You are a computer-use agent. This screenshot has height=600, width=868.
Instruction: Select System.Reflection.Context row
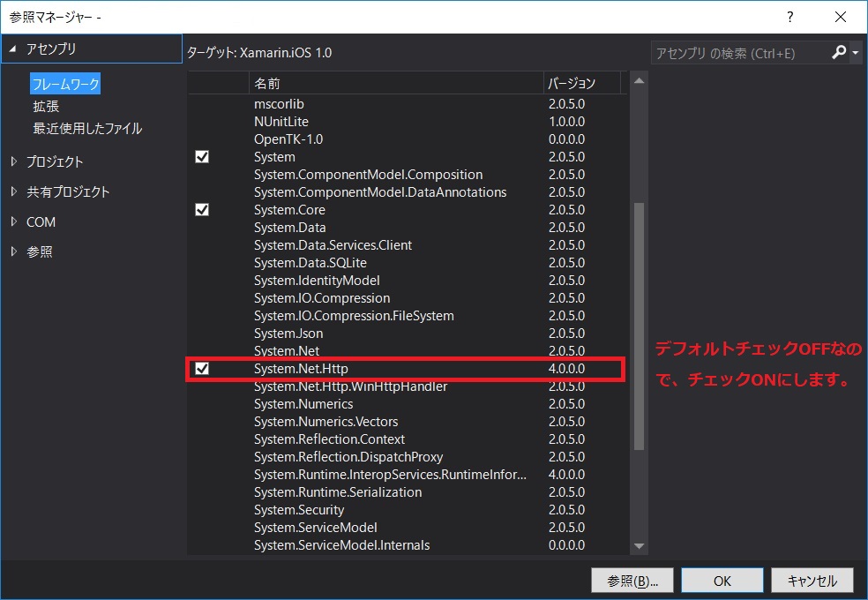click(407, 439)
